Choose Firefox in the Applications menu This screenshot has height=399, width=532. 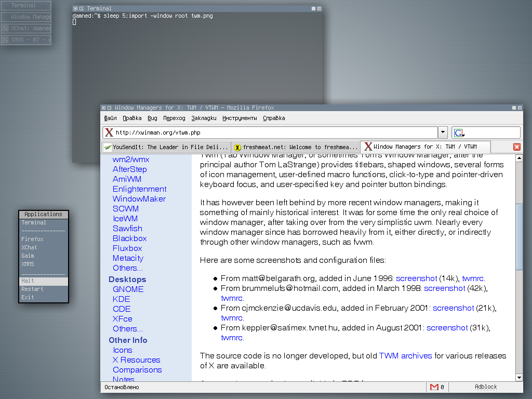[44, 239]
